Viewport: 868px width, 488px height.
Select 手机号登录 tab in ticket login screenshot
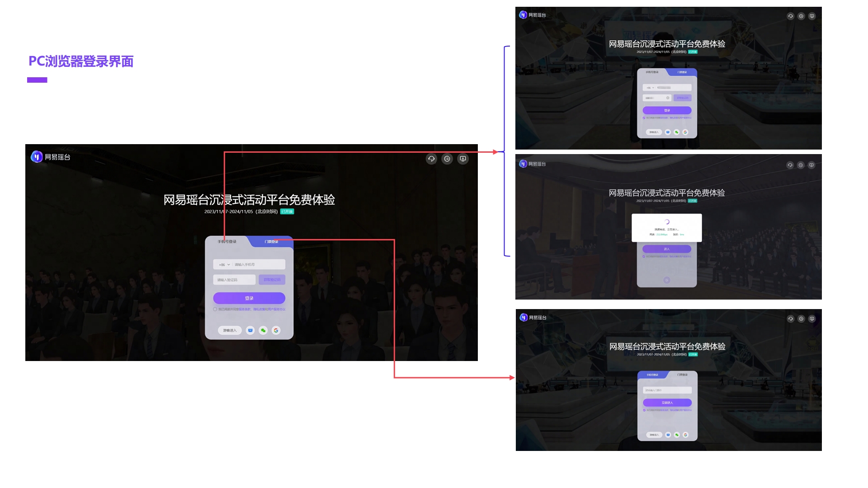(x=652, y=375)
